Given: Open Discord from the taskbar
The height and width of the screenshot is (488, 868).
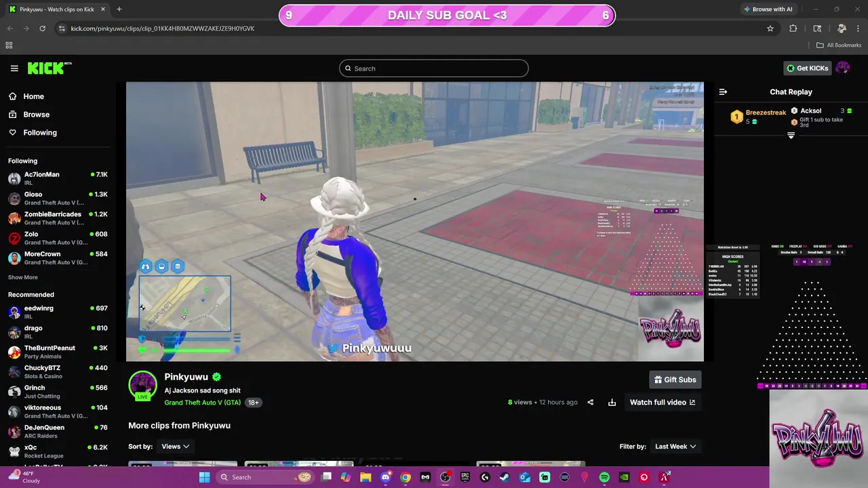Looking at the screenshot, I should click(x=386, y=477).
